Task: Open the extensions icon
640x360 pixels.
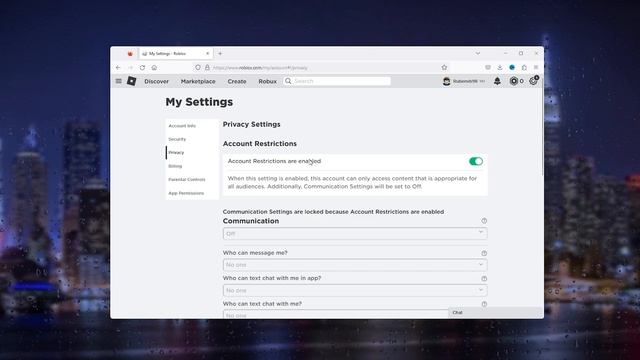Action: (524, 68)
